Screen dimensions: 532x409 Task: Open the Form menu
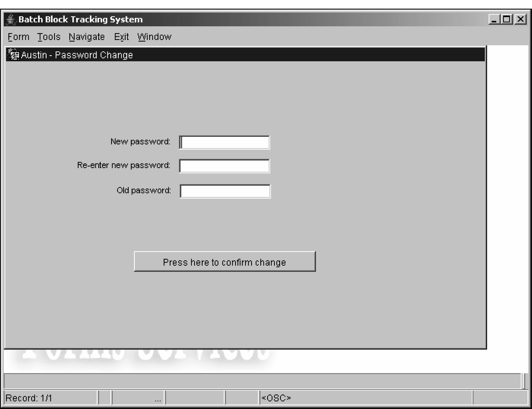[18, 37]
